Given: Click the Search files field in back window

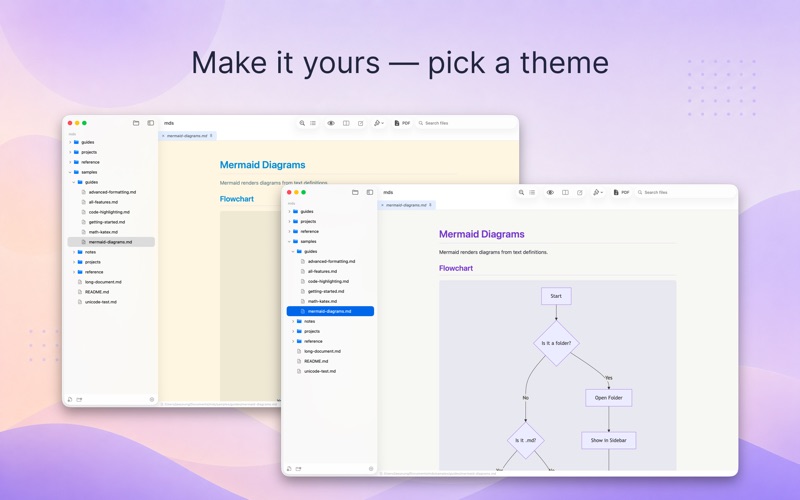Looking at the screenshot, I should pos(466,123).
